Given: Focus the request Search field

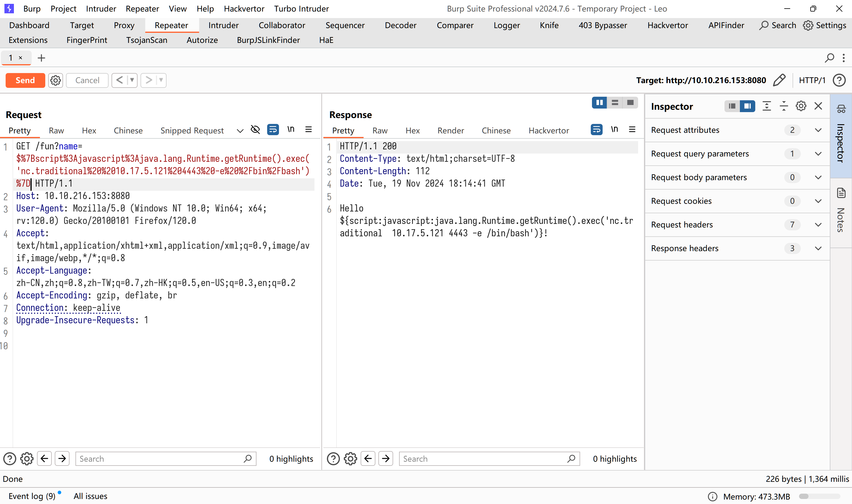Looking at the screenshot, I should click(166, 459).
